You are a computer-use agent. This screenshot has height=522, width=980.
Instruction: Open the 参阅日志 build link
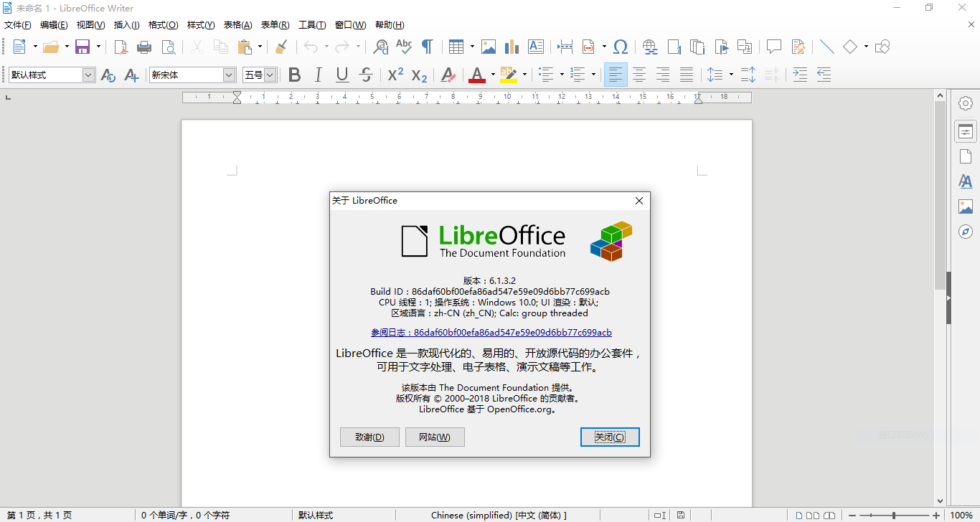tap(491, 333)
